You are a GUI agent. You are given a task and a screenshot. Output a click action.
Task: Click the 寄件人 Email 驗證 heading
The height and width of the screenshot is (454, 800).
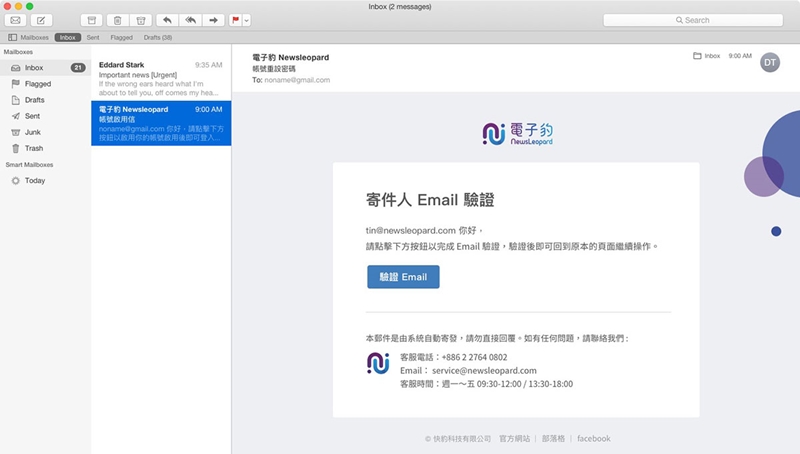pos(430,199)
